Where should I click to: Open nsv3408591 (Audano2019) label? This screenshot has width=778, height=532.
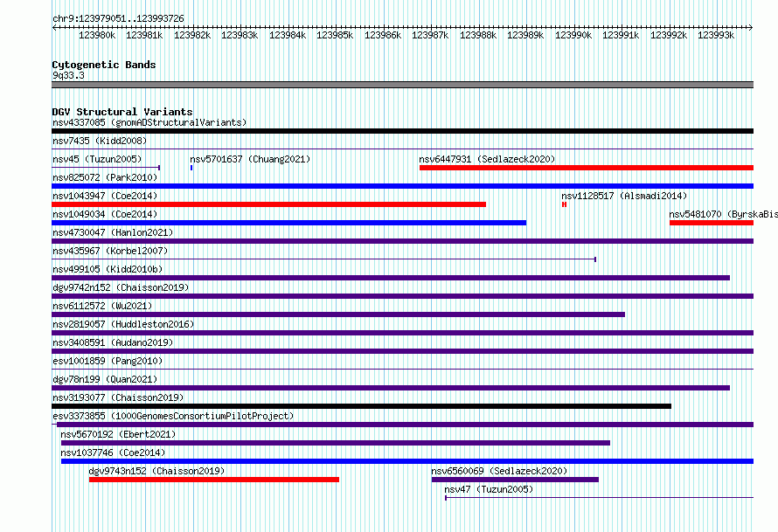click(x=113, y=342)
